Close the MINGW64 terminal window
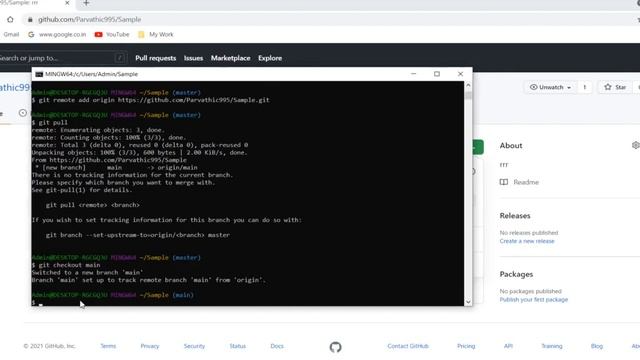The height and width of the screenshot is (360, 640). pyautogui.click(x=460, y=74)
